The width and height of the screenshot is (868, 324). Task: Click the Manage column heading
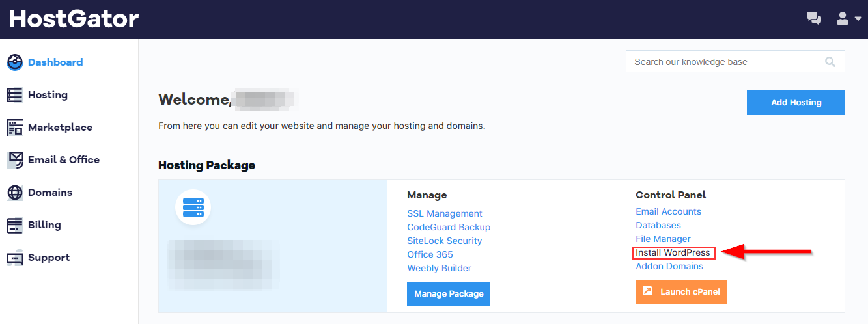427,195
